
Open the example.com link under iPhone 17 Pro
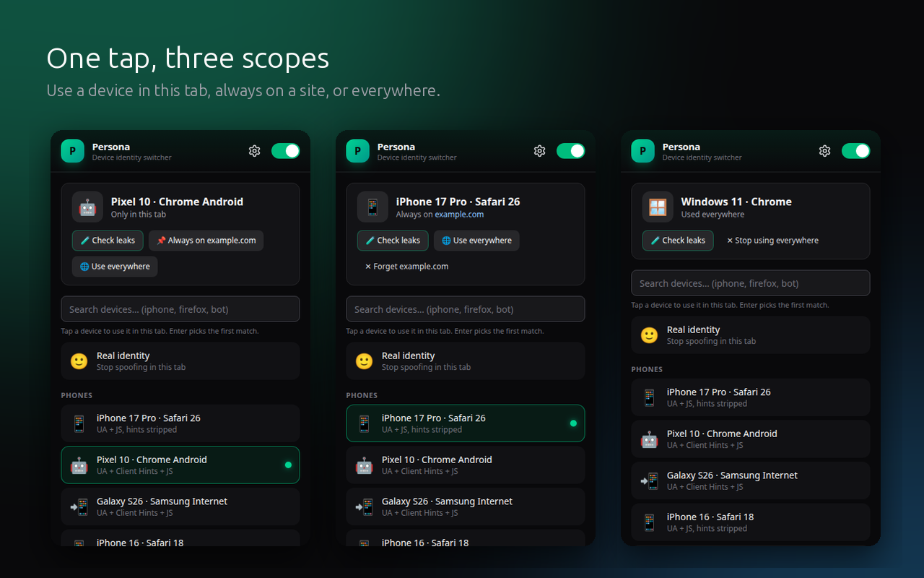[459, 215]
